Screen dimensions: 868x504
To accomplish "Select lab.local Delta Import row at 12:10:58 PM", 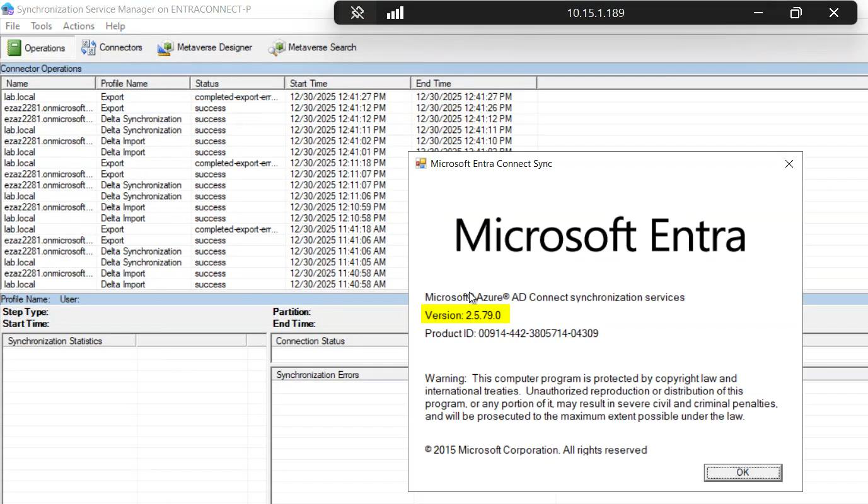I will [204, 219].
